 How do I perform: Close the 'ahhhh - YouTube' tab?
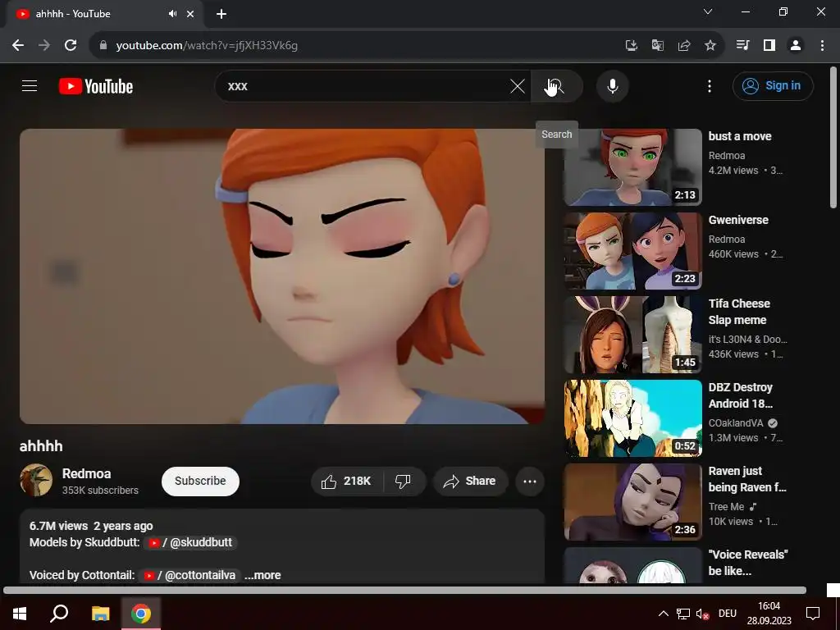190,14
